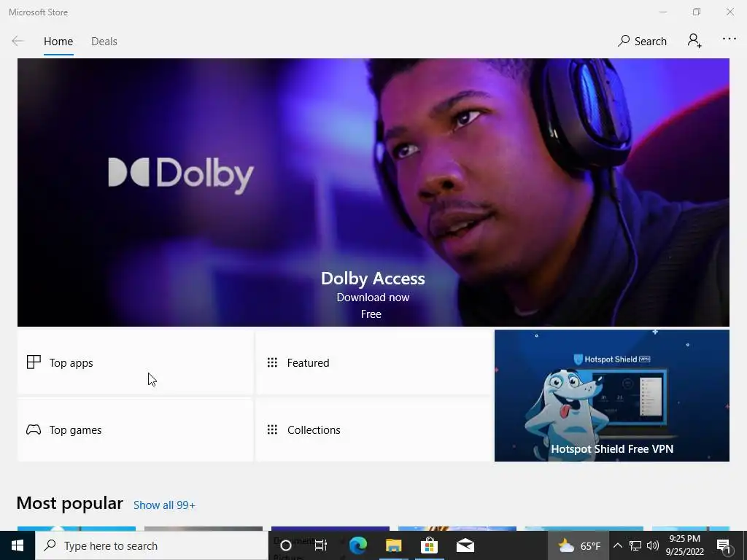Open the three-dots See more menu
This screenshot has width=747, height=560.
729,39
